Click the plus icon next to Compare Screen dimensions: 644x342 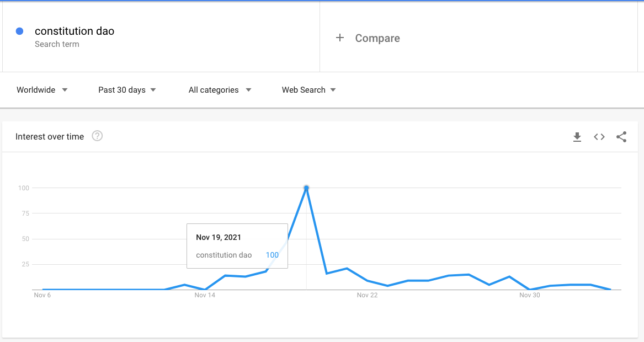pyautogui.click(x=340, y=38)
